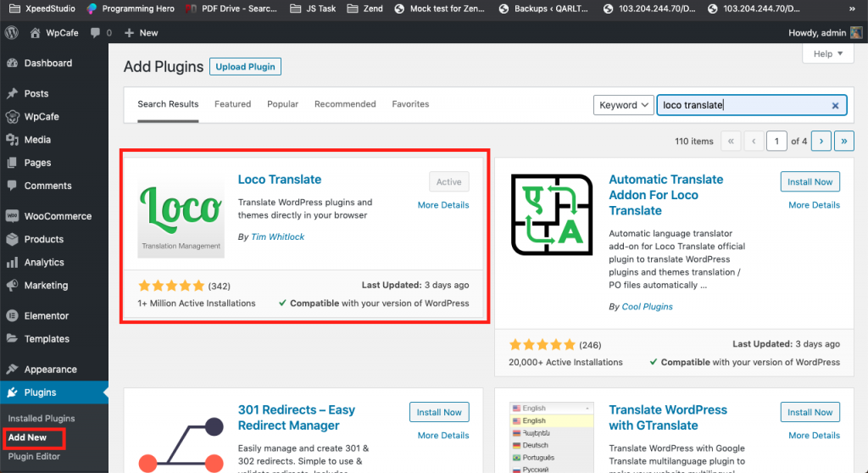Screen dimensions: 868x473
Task: Click the Media icon in sidebar
Action: [x=12, y=140]
